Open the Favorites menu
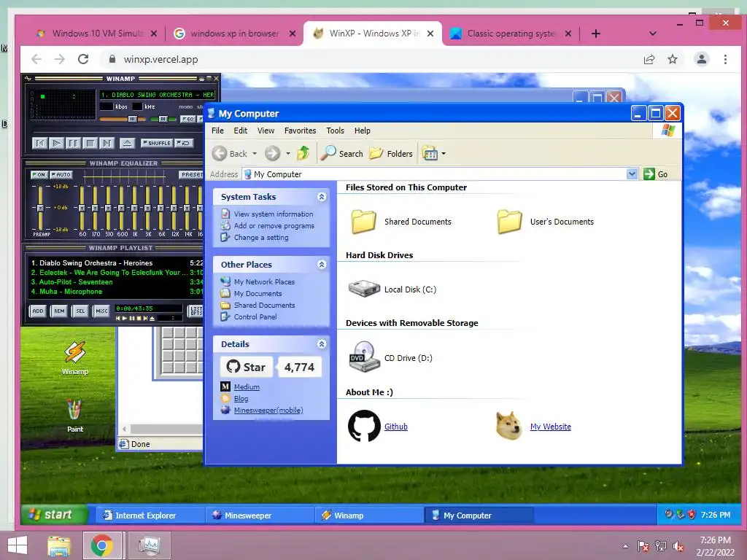The height and width of the screenshot is (560, 747). [x=300, y=131]
